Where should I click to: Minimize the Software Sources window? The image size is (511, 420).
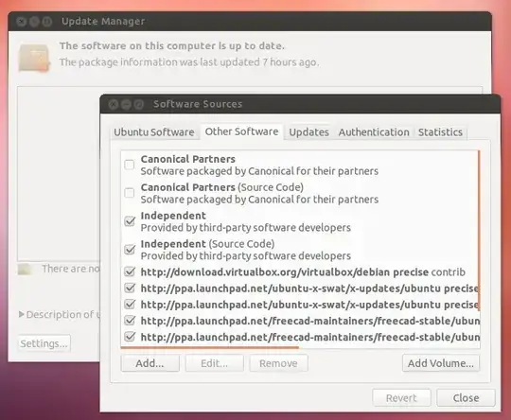click(x=126, y=104)
